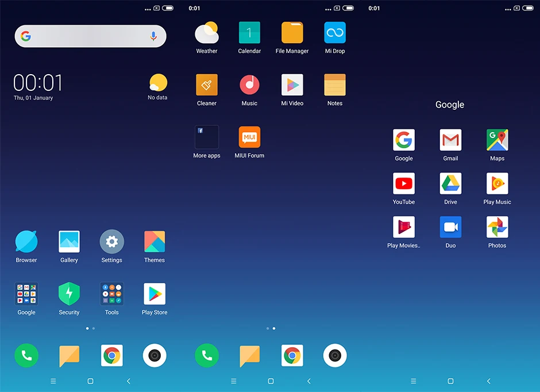The width and height of the screenshot is (540, 392).
Task: Launch File Manager
Action: pyautogui.click(x=292, y=33)
